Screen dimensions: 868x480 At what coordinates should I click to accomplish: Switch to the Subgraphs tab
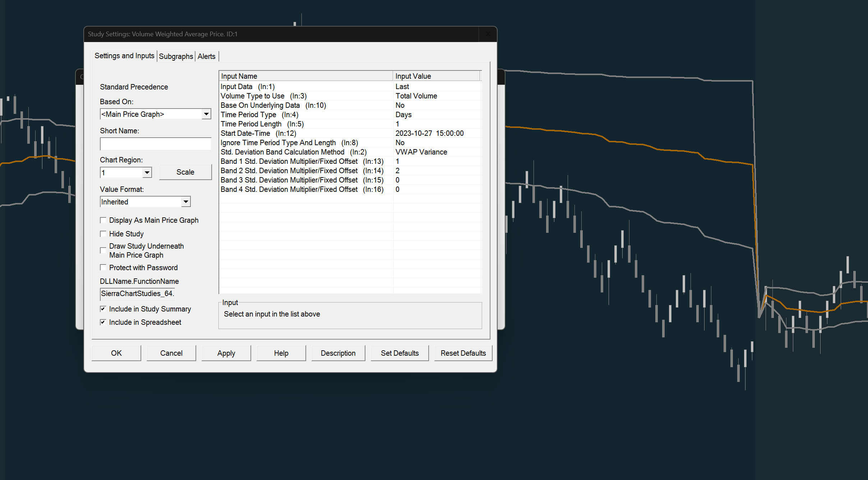pyautogui.click(x=176, y=56)
